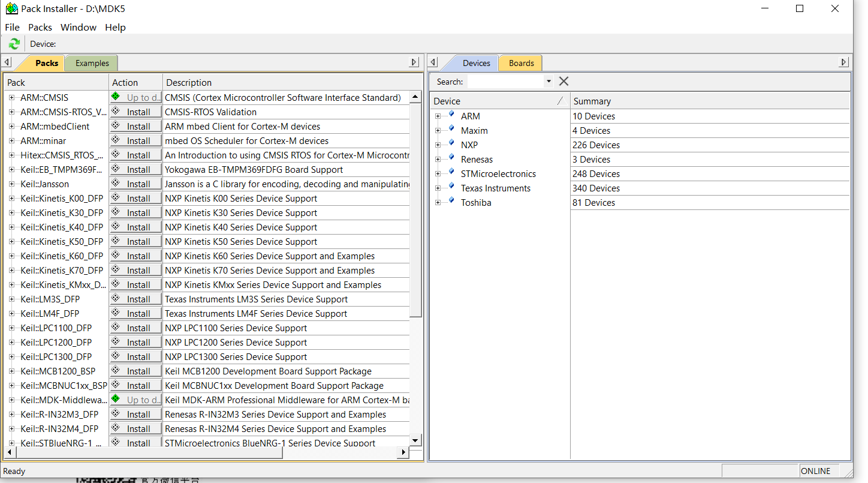Click the Pack Installer app icon in title bar
Image resolution: width=868 pixels, height=483 pixels.
tap(12, 8)
